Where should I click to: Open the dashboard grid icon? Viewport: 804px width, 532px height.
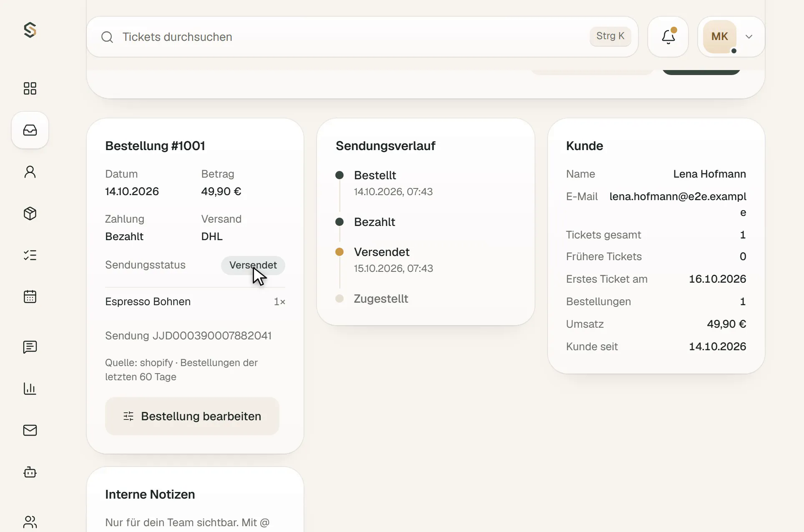click(x=30, y=88)
